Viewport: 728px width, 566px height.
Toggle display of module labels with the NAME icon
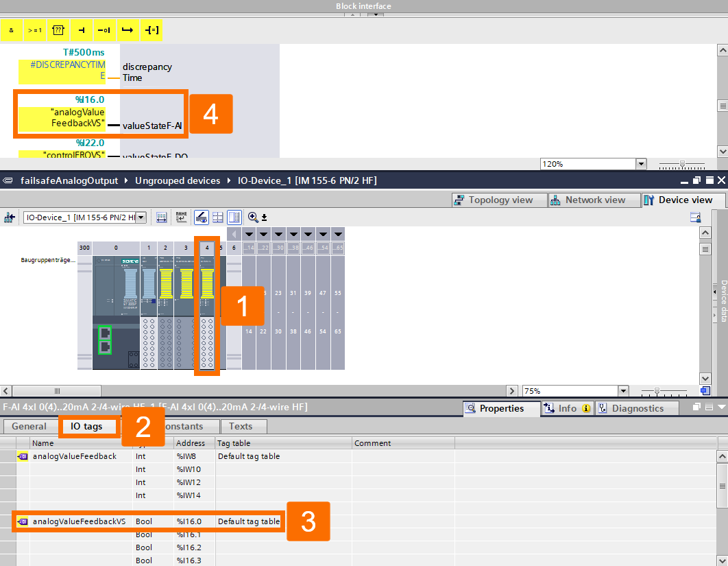pos(180,217)
